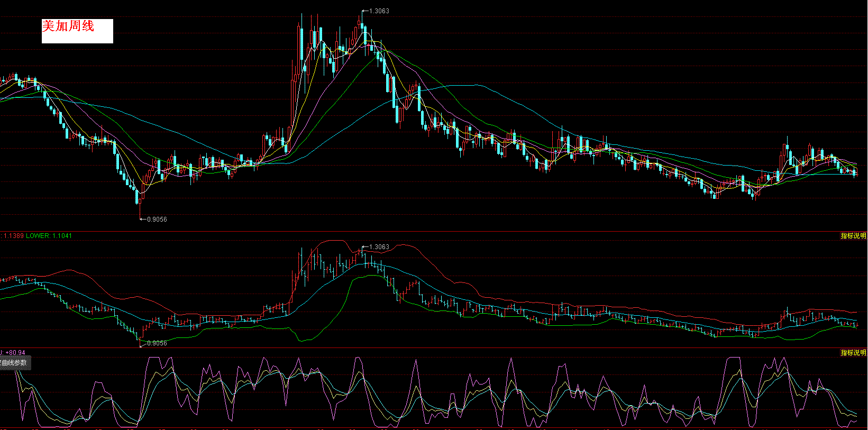This screenshot has height=430, width=868.
Task: Click the last price bar in the Bollinger panel
Action: coord(856,324)
